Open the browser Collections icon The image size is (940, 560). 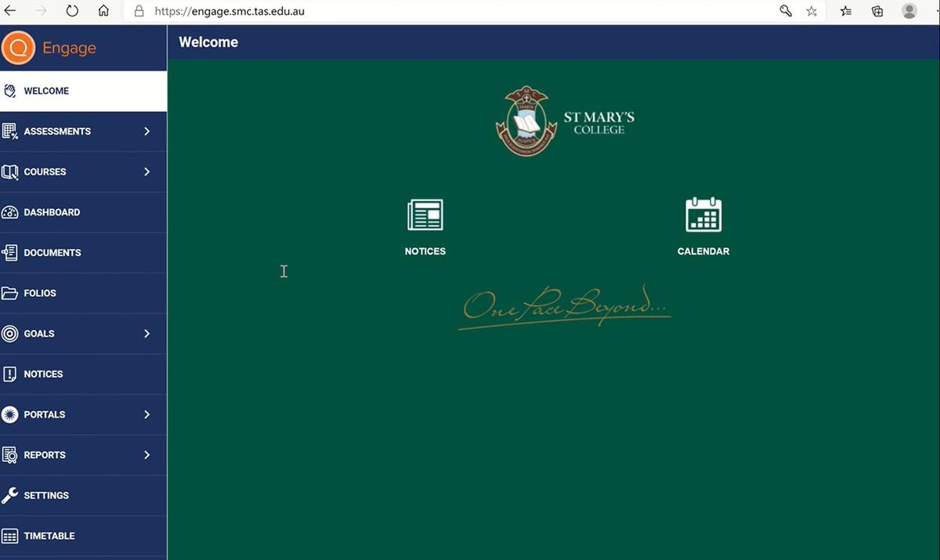[877, 11]
